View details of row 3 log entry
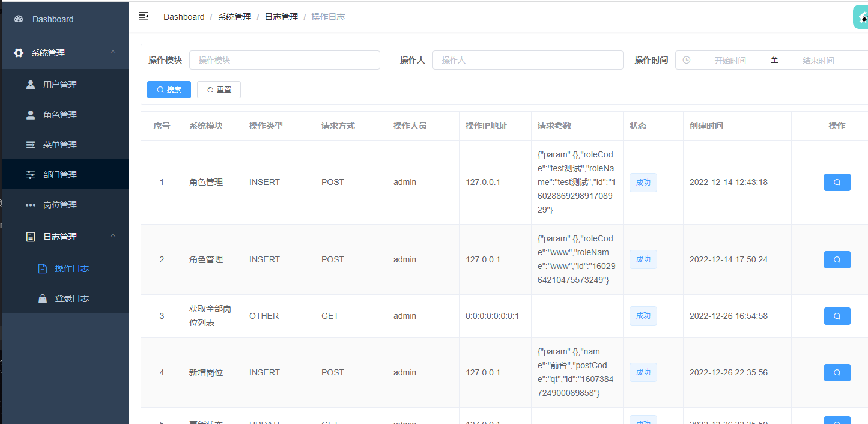 (837, 316)
